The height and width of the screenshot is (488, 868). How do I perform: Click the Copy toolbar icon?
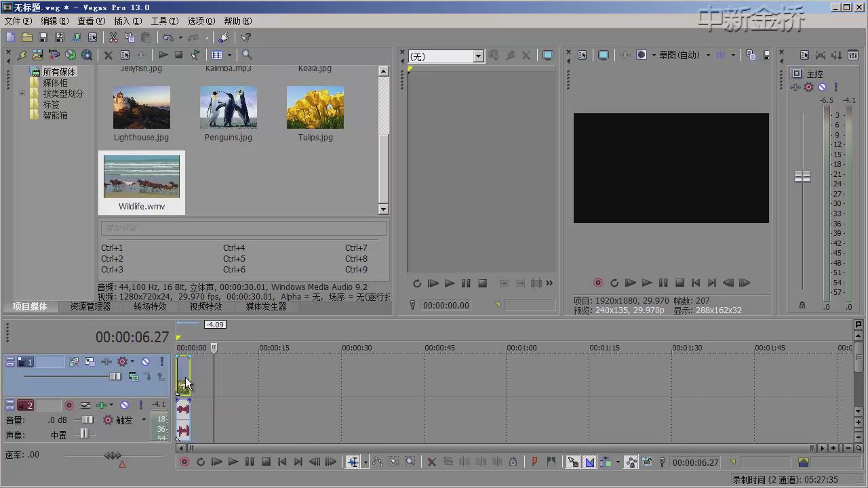point(130,38)
